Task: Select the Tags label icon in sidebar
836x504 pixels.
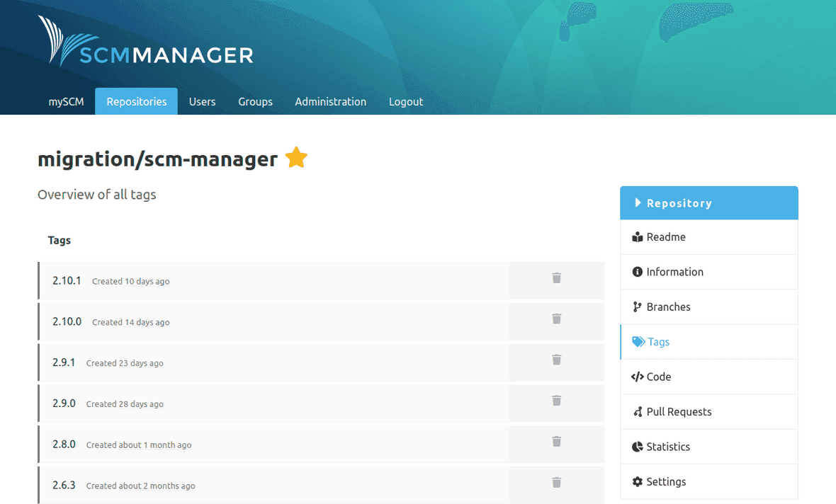Action: [x=637, y=342]
